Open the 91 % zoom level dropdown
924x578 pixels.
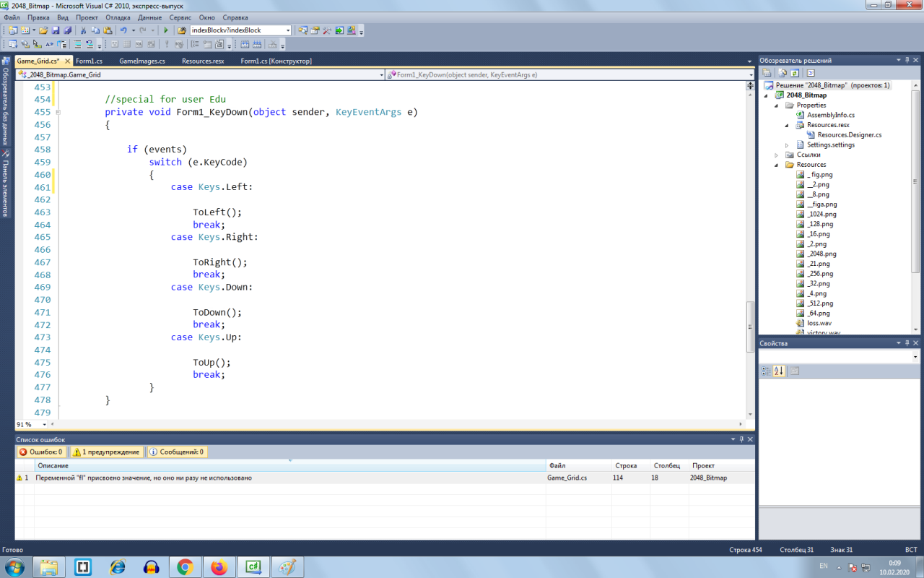[x=45, y=425]
